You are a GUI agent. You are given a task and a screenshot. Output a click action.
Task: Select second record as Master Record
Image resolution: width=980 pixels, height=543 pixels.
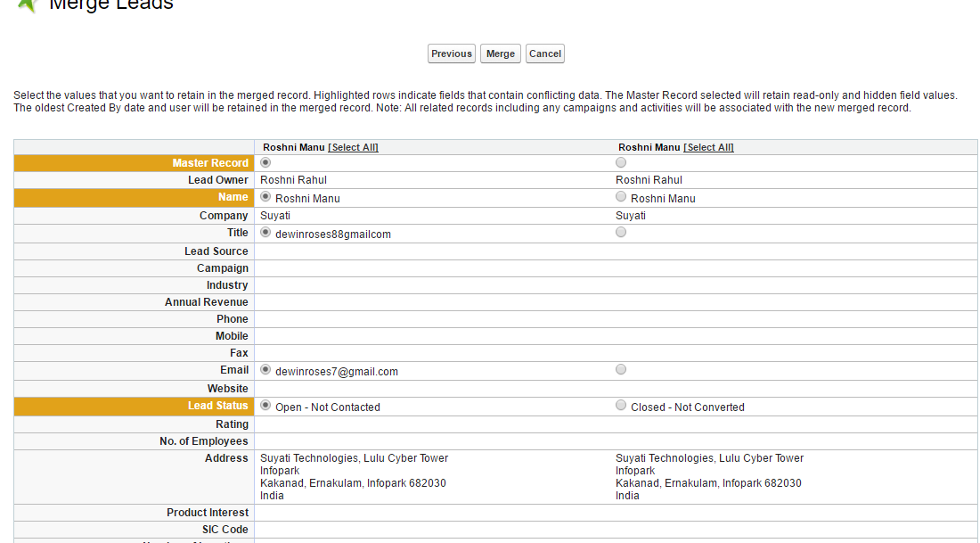(621, 162)
